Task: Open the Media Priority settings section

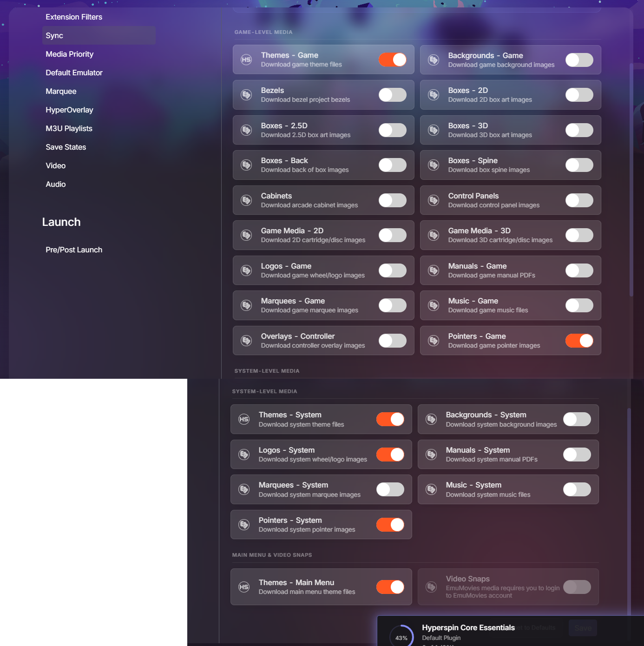Action: [x=70, y=54]
